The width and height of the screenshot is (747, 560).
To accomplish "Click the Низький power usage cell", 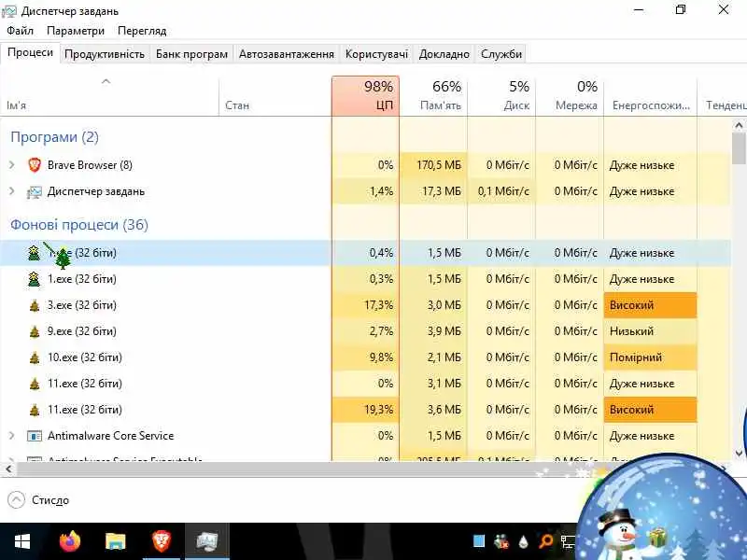I will (x=650, y=331).
